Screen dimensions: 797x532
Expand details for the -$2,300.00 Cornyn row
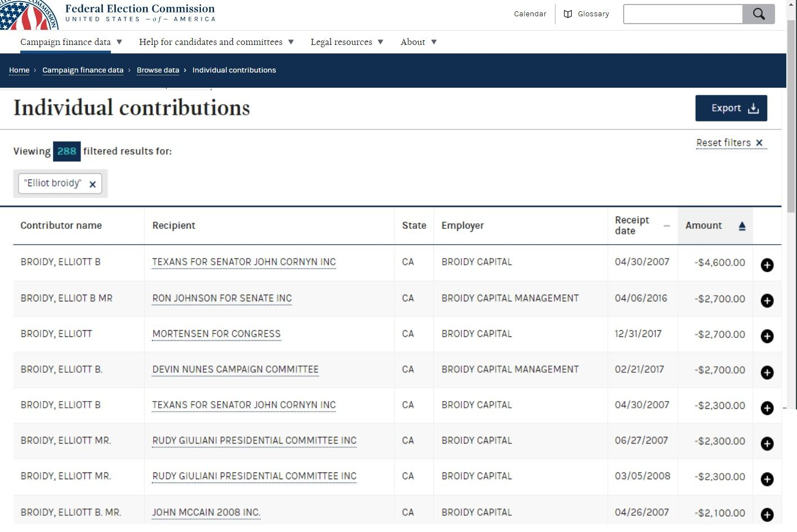[767, 408]
